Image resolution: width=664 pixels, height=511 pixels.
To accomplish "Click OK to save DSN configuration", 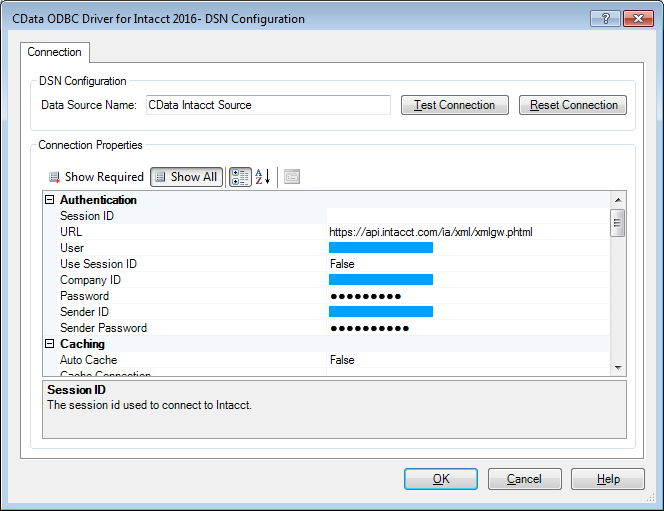I will 441,479.
